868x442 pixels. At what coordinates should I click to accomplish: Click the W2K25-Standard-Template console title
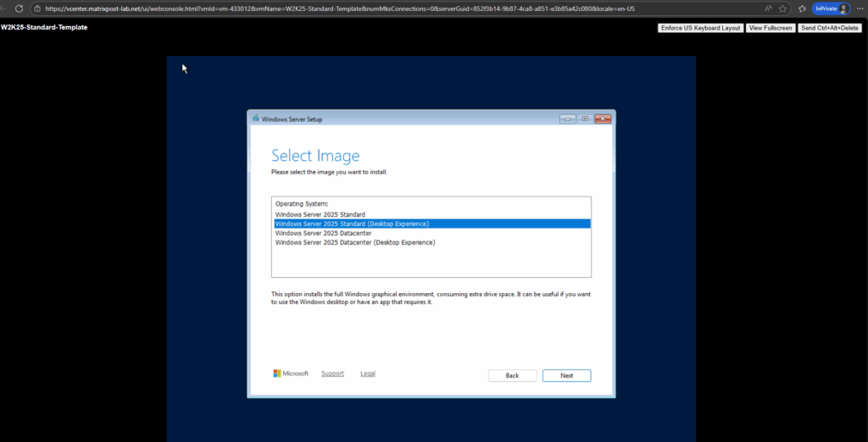pos(44,27)
